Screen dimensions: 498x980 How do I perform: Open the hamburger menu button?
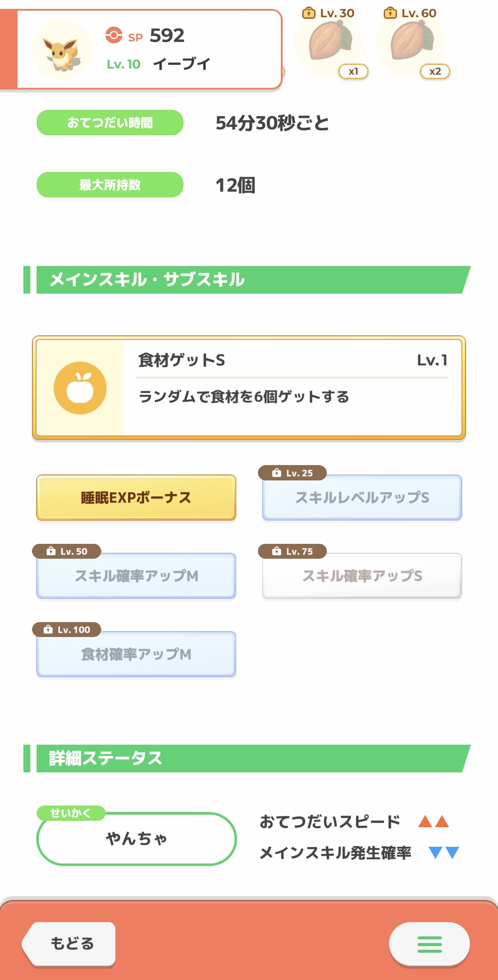[429, 944]
